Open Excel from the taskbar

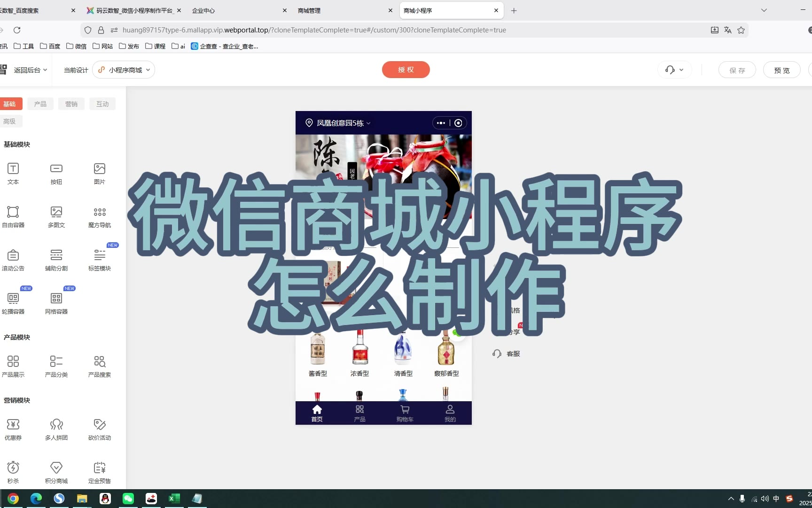click(x=174, y=499)
